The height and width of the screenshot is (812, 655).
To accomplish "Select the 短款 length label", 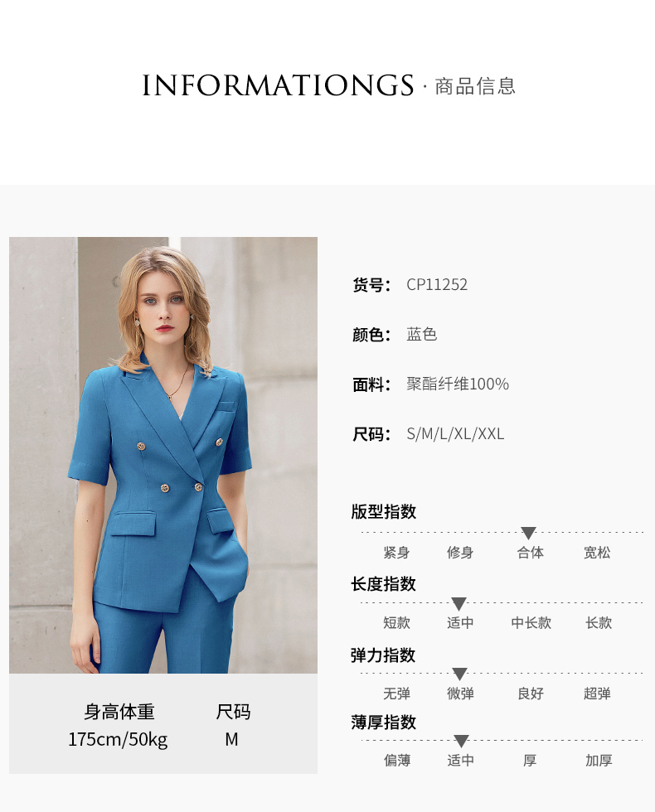I will tap(396, 622).
